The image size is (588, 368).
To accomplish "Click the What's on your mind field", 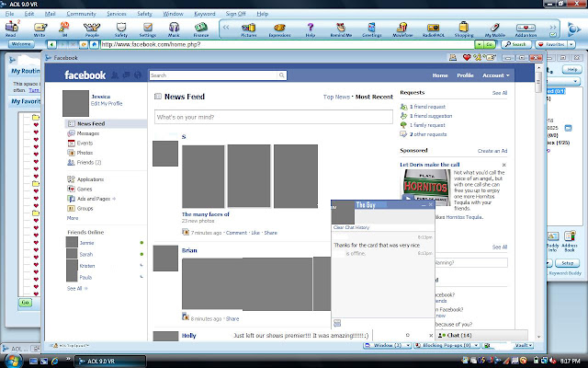I will 274,117.
